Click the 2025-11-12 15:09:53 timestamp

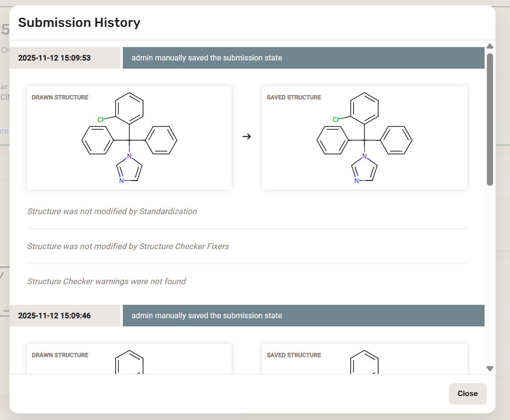54,58
